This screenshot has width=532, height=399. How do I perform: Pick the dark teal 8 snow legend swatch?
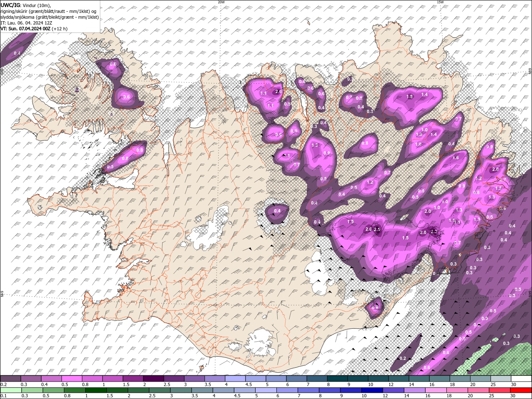pyautogui.click(x=337, y=379)
